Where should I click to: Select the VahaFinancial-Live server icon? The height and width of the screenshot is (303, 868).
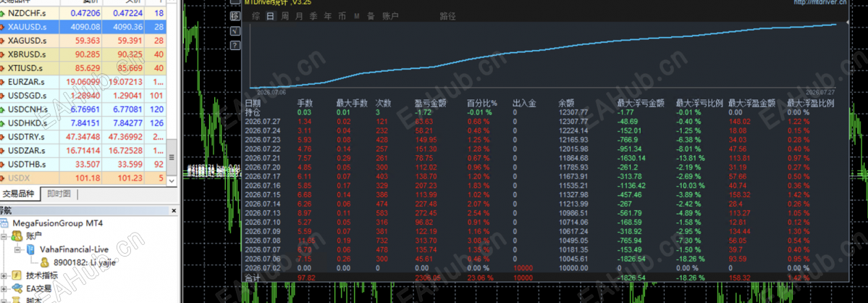pos(30,249)
